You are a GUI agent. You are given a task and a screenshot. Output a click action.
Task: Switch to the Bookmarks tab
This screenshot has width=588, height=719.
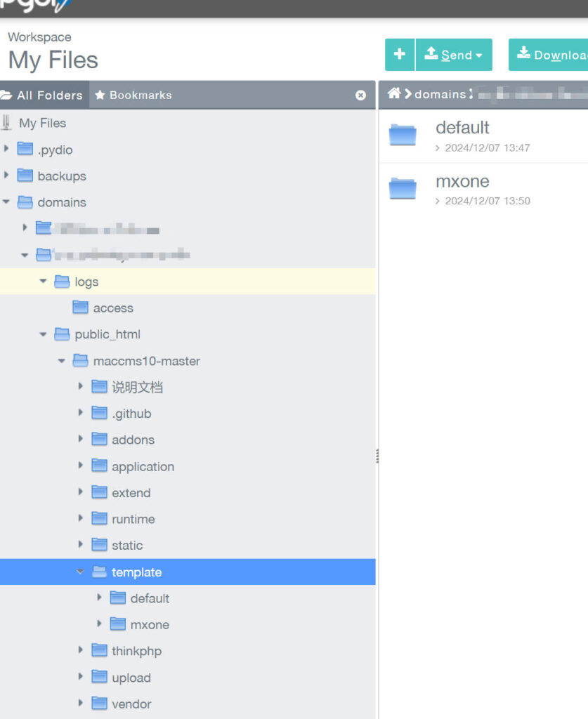coord(133,95)
